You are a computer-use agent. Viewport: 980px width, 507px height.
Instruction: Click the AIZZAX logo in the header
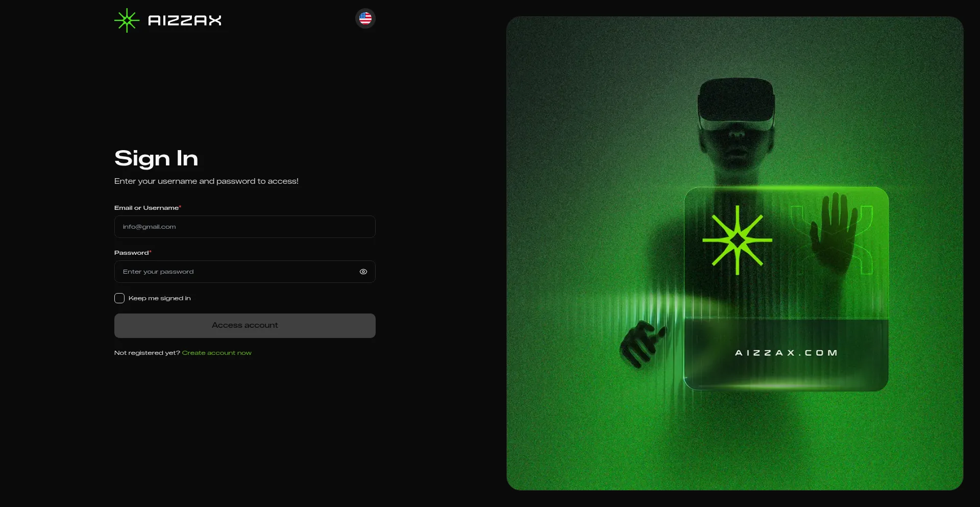point(168,20)
